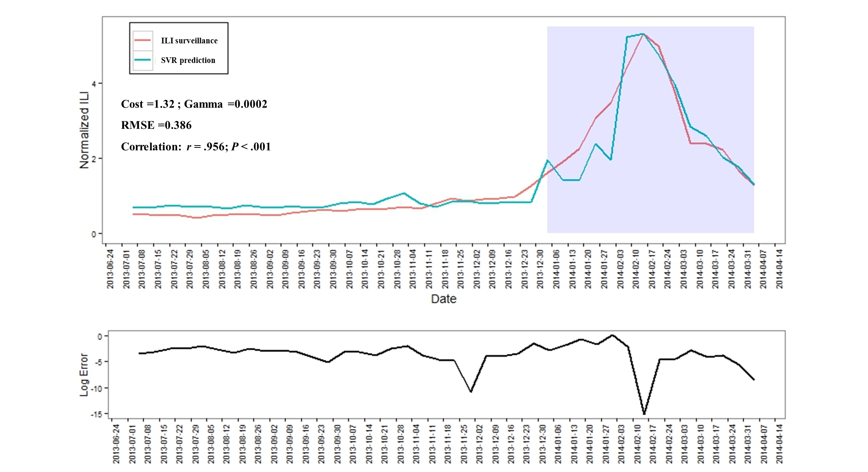Click the -15 tick on Log Error axis
The image size is (868, 472).
(96, 414)
